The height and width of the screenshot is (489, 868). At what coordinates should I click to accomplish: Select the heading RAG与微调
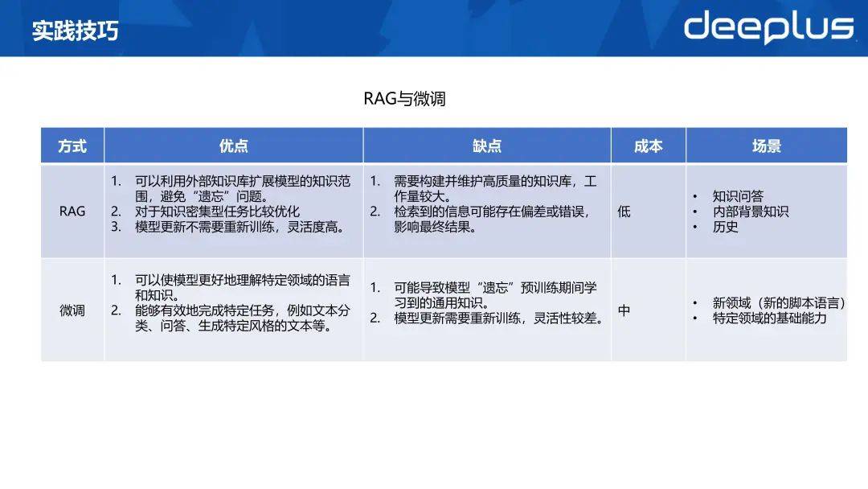[x=404, y=99]
